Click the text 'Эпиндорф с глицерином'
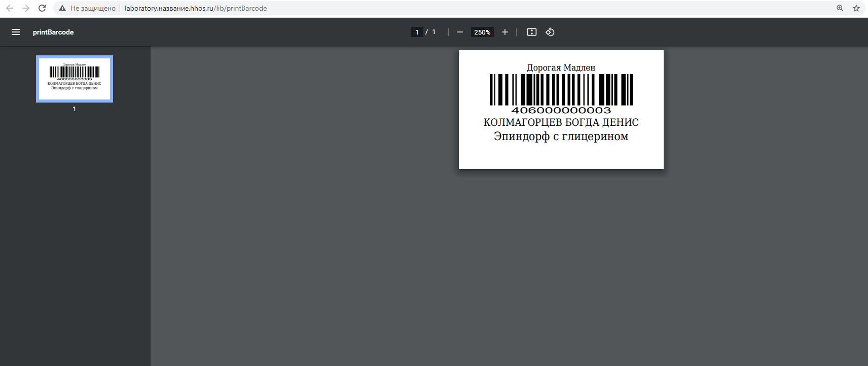The width and height of the screenshot is (868, 366). (x=561, y=136)
